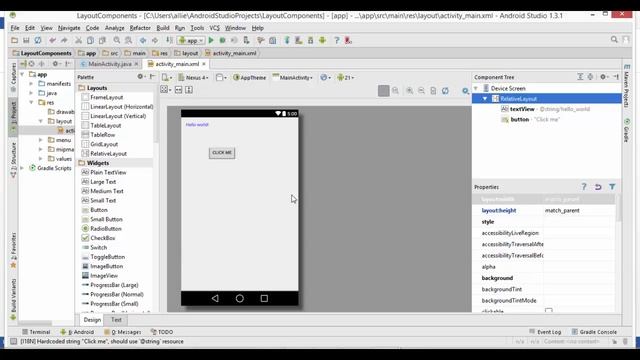This screenshot has height=360, width=640.
Task: Open the API level 21 dropdown
Action: (345, 77)
